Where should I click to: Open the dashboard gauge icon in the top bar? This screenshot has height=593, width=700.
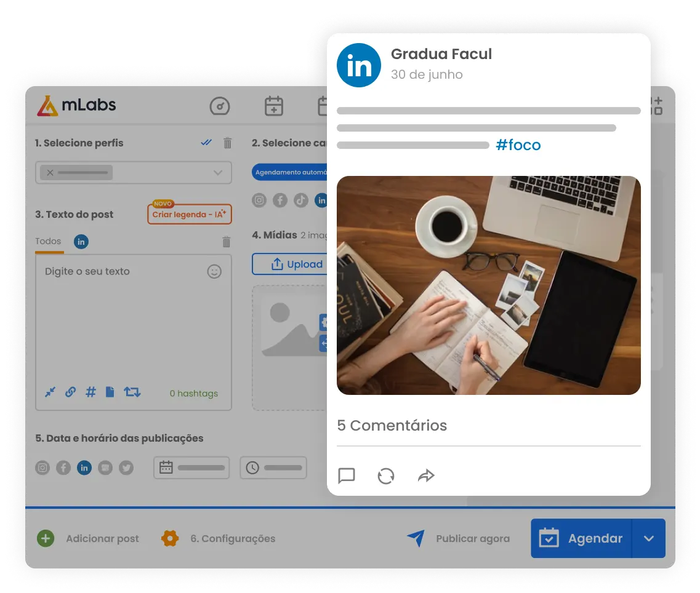[220, 106]
